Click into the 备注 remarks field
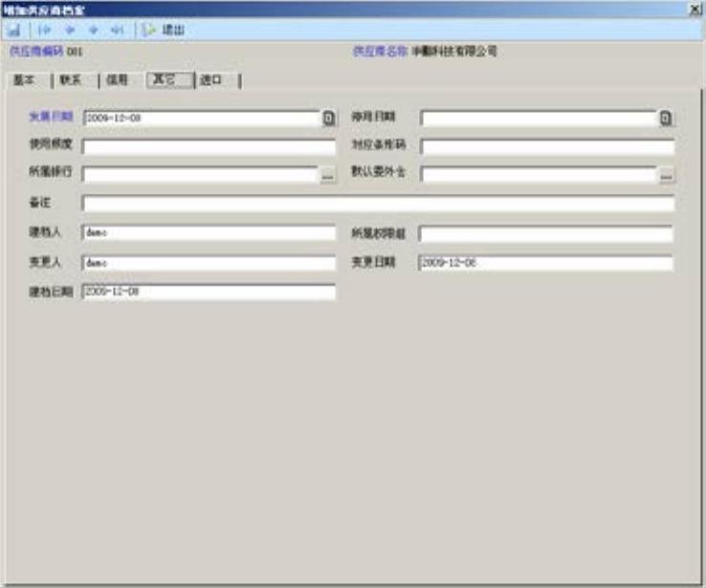 coord(378,203)
